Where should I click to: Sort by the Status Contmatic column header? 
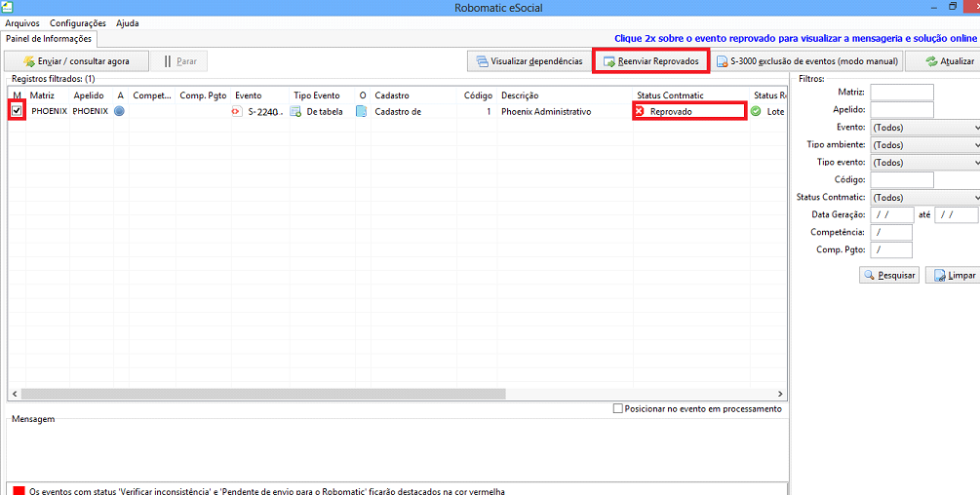[x=691, y=95]
